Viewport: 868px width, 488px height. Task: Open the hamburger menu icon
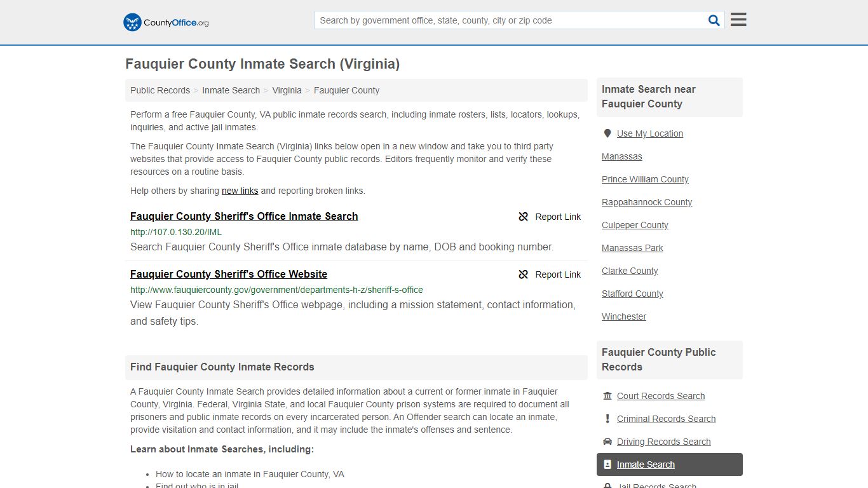pos(738,20)
